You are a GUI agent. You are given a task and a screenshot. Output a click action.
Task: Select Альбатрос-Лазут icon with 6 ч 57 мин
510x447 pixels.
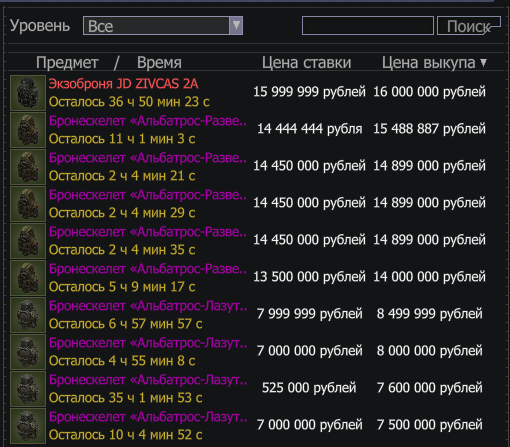click(x=28, y=315)
